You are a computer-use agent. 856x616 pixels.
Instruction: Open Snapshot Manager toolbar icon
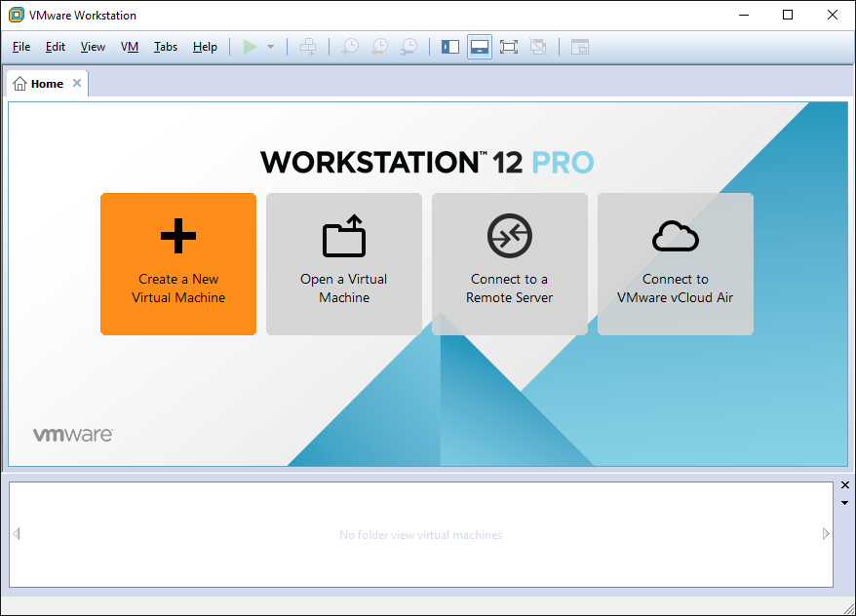pos(409,47)
